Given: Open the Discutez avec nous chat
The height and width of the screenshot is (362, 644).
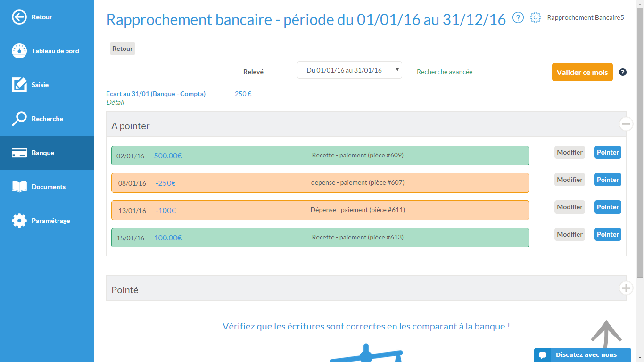Looking at the screenshot, I should pyautogui.click(x=583, y=354).
